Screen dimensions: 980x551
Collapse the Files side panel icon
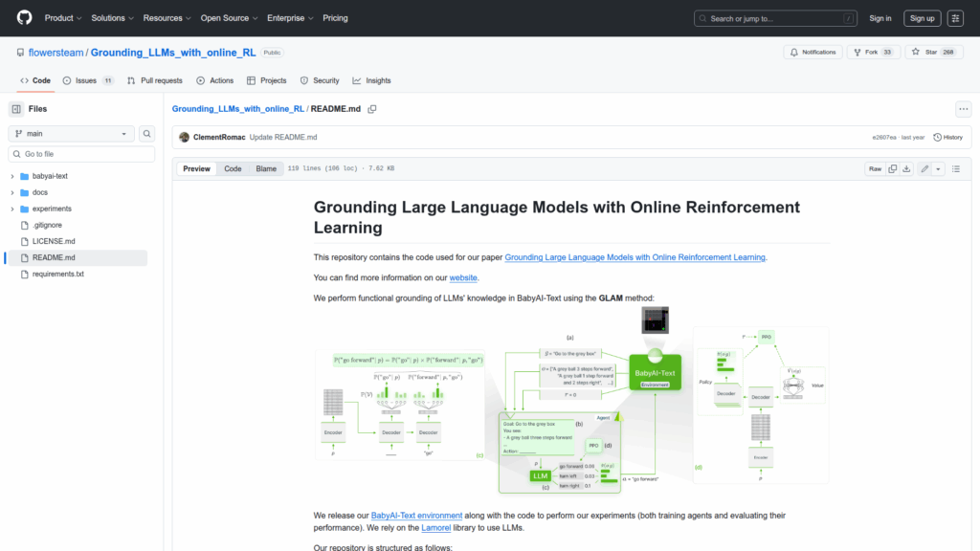(16, 109)
